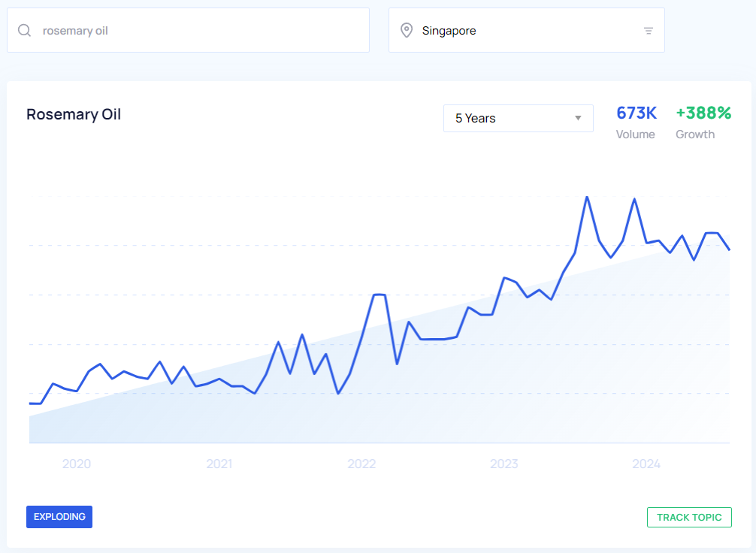
Task: Click the +388% growth figure
Action: [x=703, y=113]
